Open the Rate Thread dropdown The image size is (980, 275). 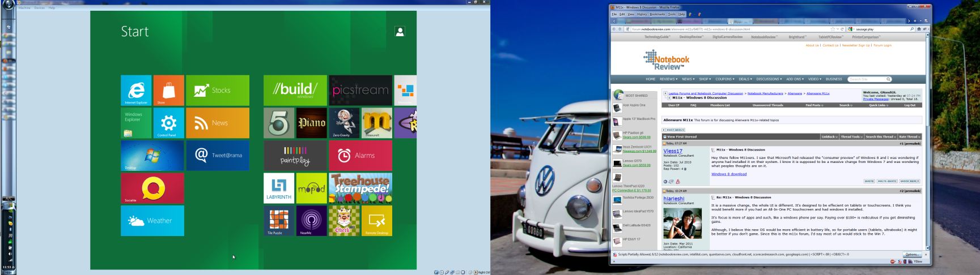pos(910,136)
